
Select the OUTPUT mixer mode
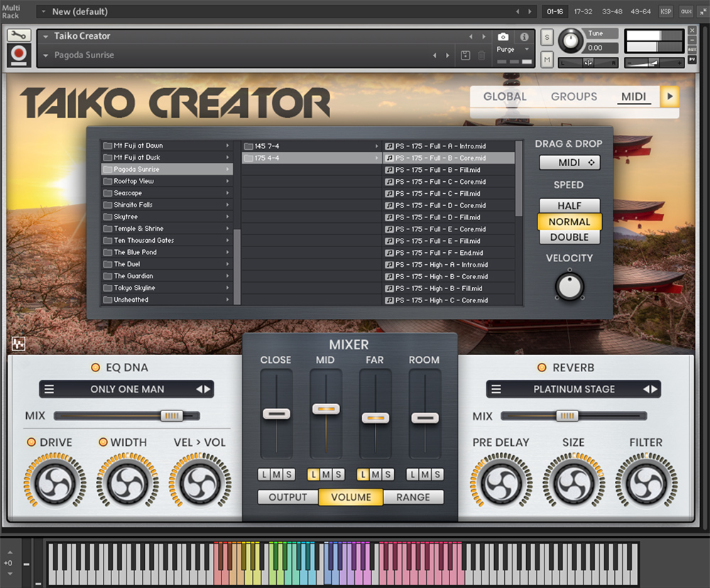[288, 497]
